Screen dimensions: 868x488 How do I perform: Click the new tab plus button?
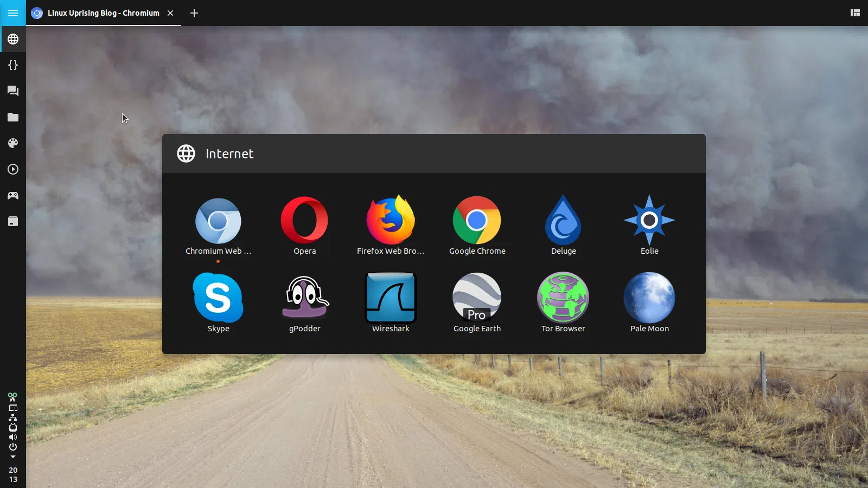(194, 13)
